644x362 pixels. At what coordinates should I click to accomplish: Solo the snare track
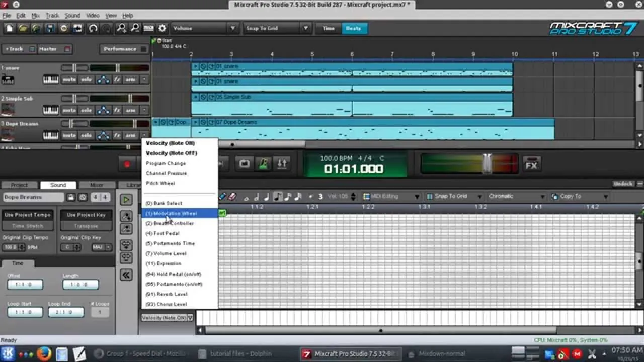click(x=87, y=80)
